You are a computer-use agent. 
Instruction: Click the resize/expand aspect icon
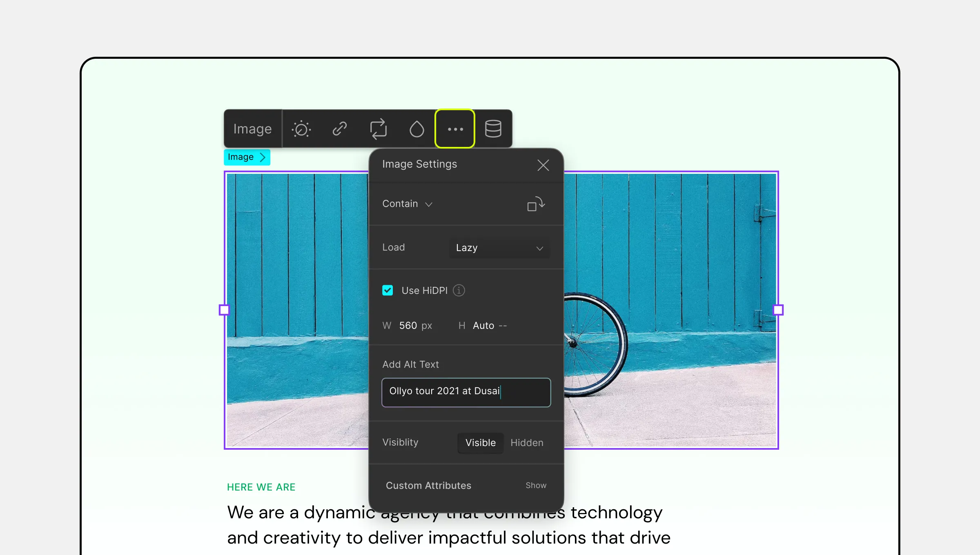[536, 204]
